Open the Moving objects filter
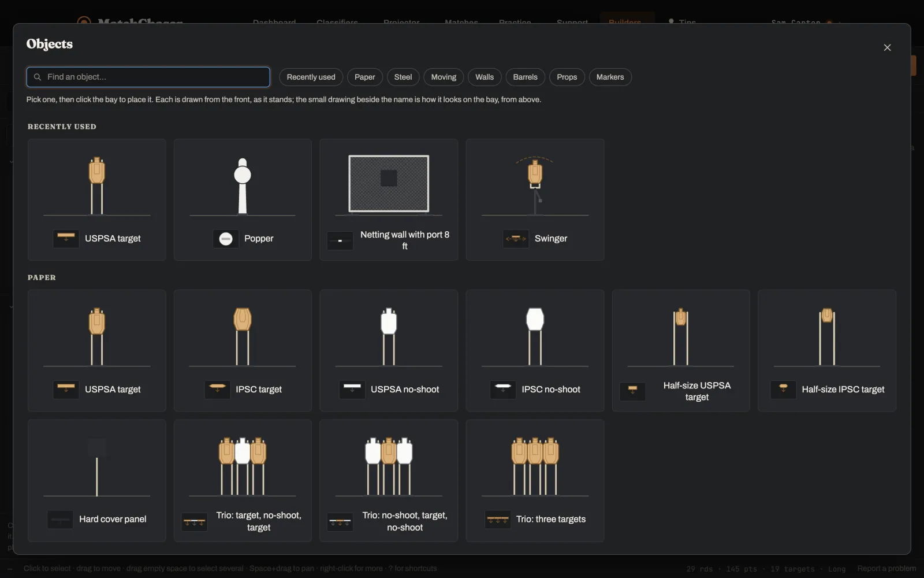The width and height of the screenshot is (924, 578). (x=444, y=77)
